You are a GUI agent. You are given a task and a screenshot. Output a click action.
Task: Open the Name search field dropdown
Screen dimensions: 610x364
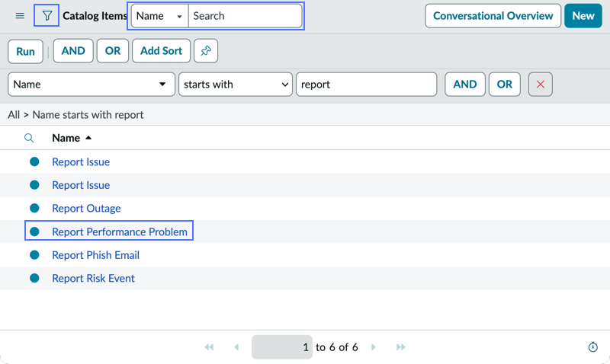point(160,16)
